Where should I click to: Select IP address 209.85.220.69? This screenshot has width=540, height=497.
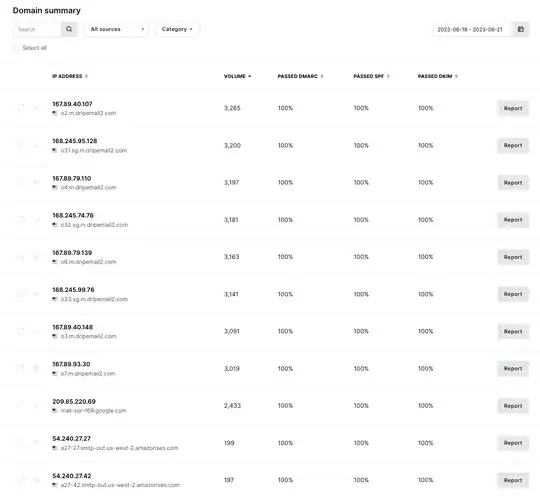click(x=74, y=401)
